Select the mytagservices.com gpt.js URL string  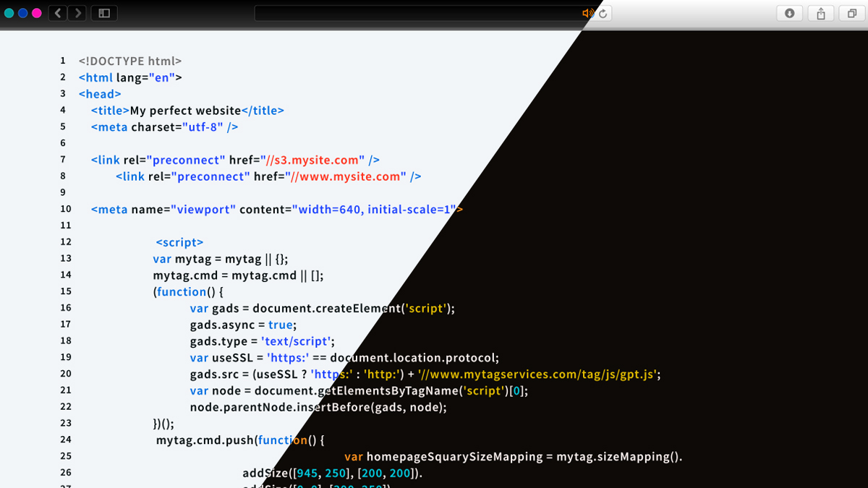pyautogui.click(x=540, y=374)
